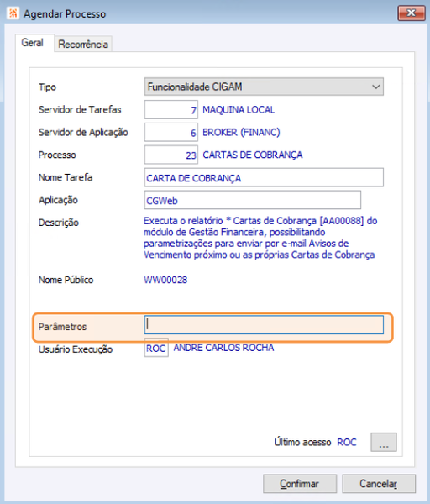
Task: Confirm the scheduled process
Action: 300,484
